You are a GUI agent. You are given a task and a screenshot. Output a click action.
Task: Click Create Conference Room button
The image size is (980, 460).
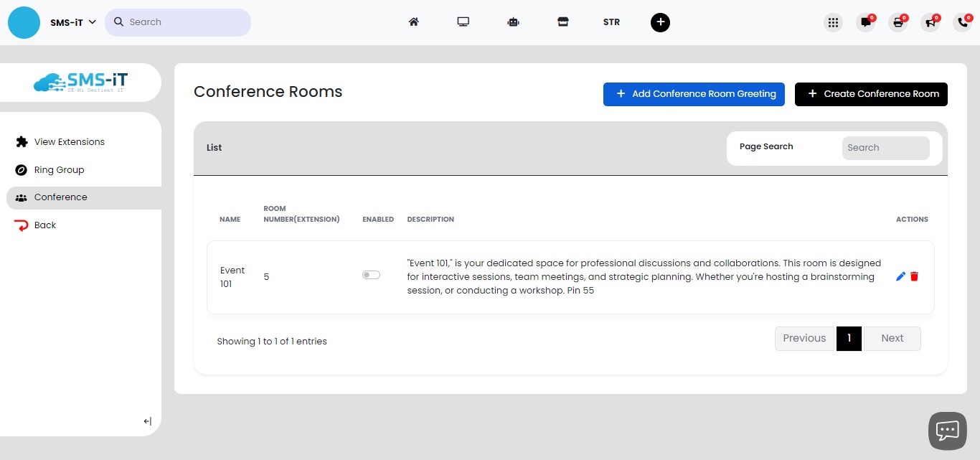[871, 94]
